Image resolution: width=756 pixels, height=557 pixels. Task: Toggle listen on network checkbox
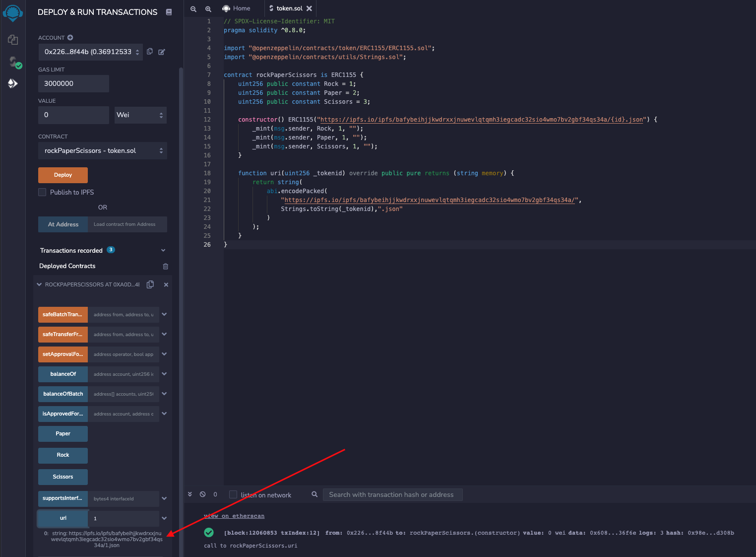(233, 494)
